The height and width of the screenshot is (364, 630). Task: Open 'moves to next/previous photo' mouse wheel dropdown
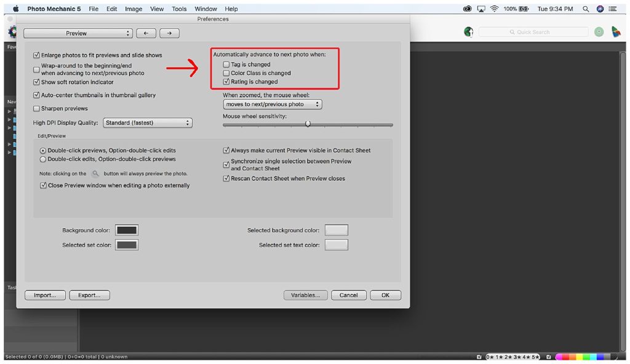(x=273, y=104)
